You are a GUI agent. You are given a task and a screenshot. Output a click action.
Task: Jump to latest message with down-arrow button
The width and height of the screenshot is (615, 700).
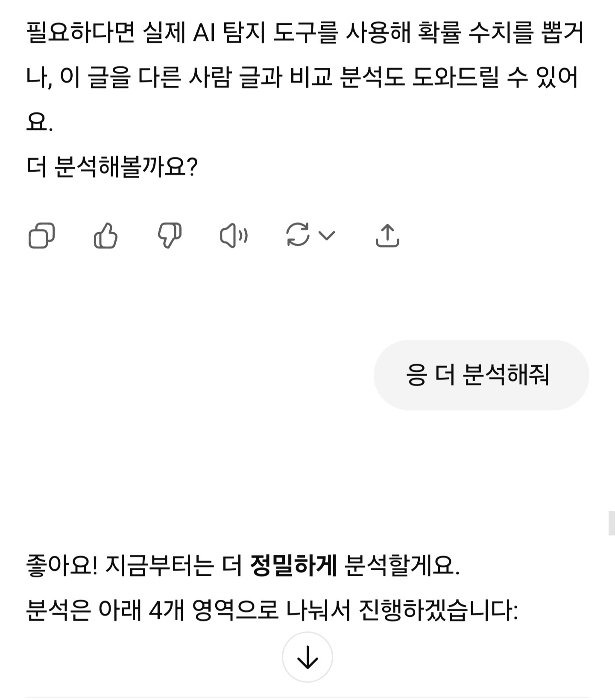coord(307,657)
